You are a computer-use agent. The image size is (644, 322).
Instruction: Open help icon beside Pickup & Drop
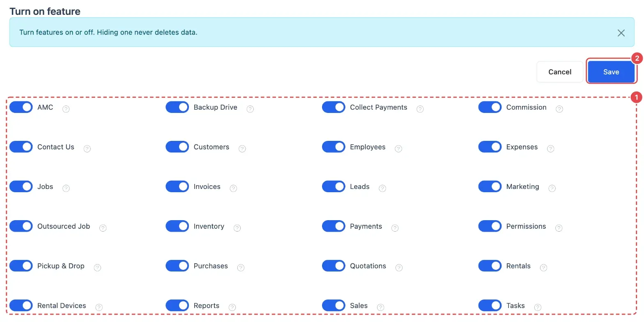(x=97, y=268)
